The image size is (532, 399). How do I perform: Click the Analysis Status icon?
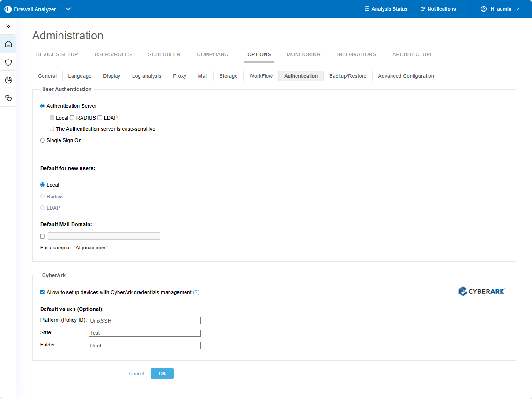coord(367,9)
